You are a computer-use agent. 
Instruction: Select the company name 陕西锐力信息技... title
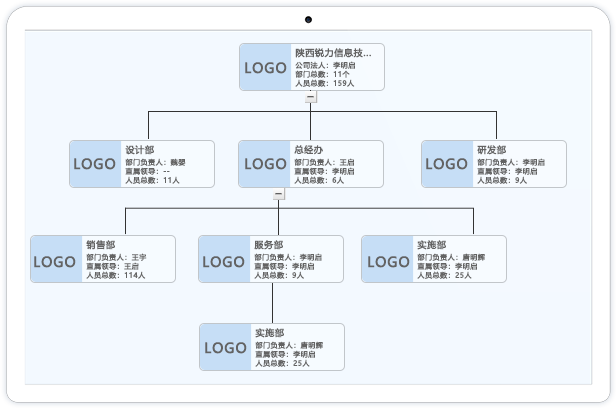point(333,53)
